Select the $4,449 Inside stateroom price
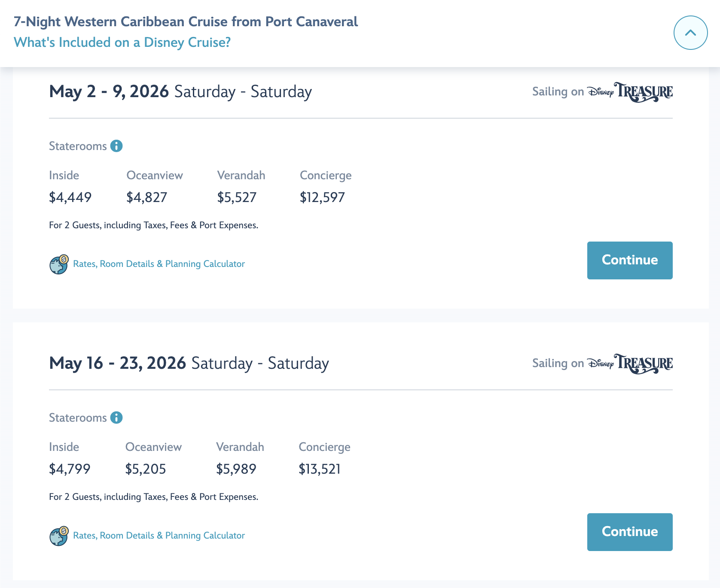 [x=70, y=197]
